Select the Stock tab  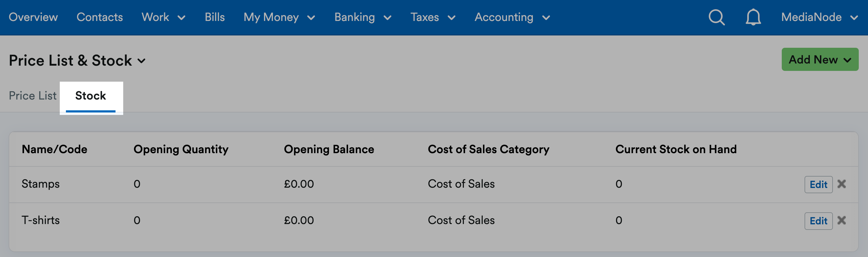tap(91, 96)
